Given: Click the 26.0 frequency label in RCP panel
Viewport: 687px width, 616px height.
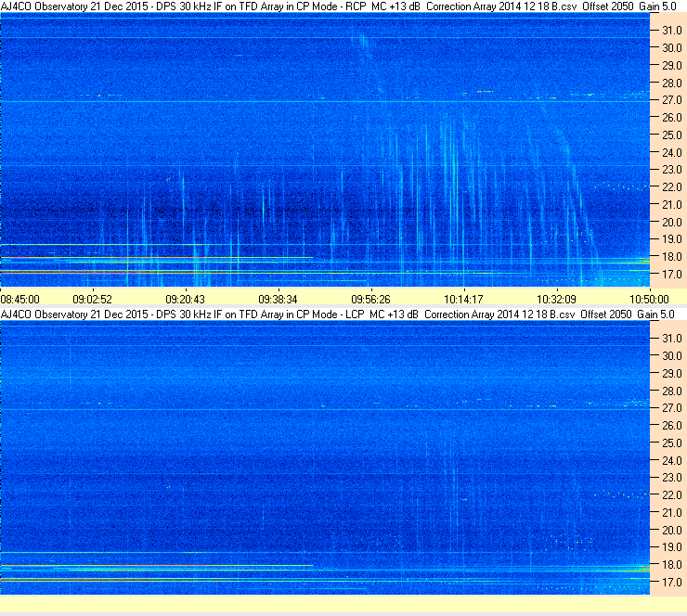Looking at the screenshot, I should 672,118.
